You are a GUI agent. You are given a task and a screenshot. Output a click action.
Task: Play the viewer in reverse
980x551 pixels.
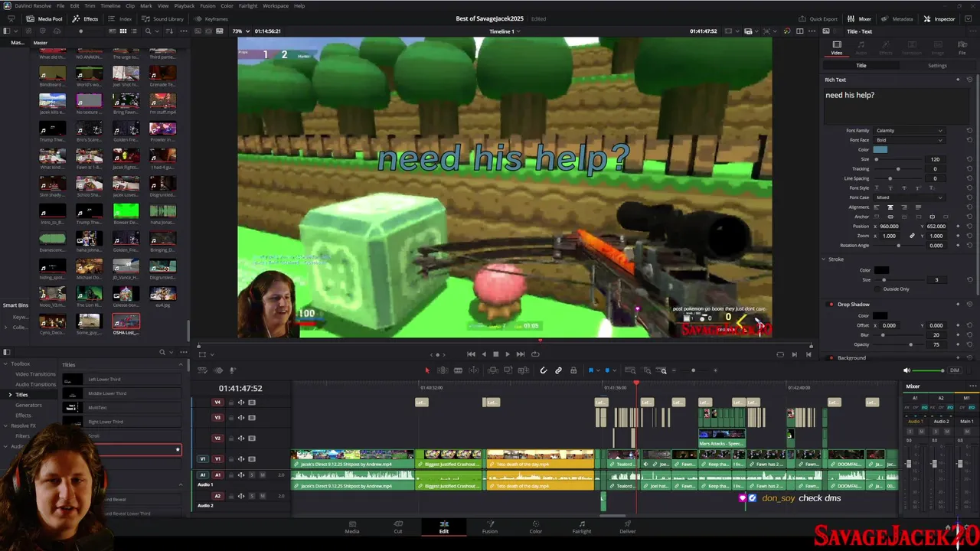[x=483, y=354]
